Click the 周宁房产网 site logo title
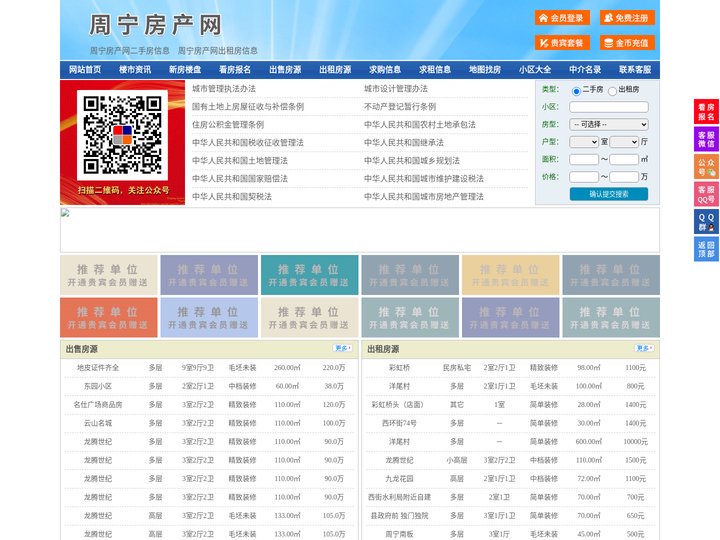 click(156, 25)
